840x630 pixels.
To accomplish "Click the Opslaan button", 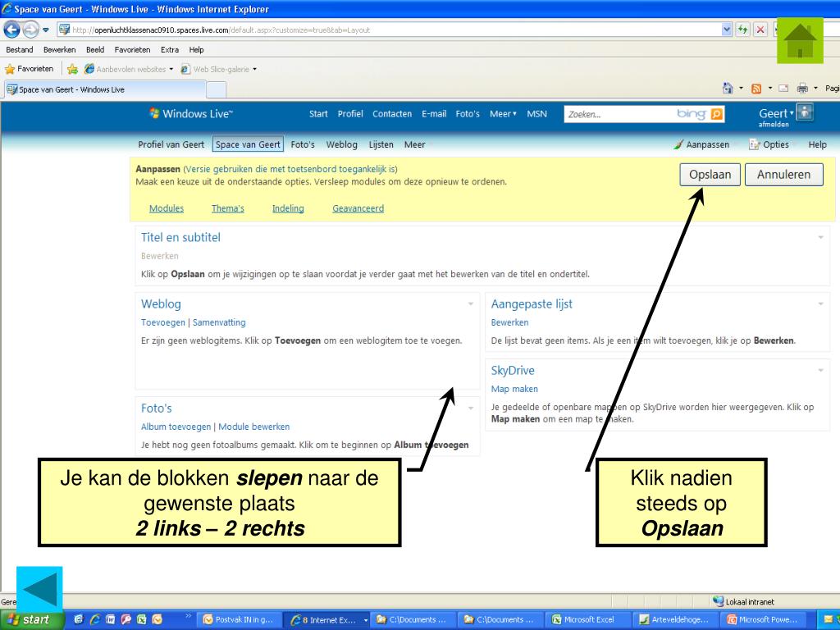I will tap(710, 175).
